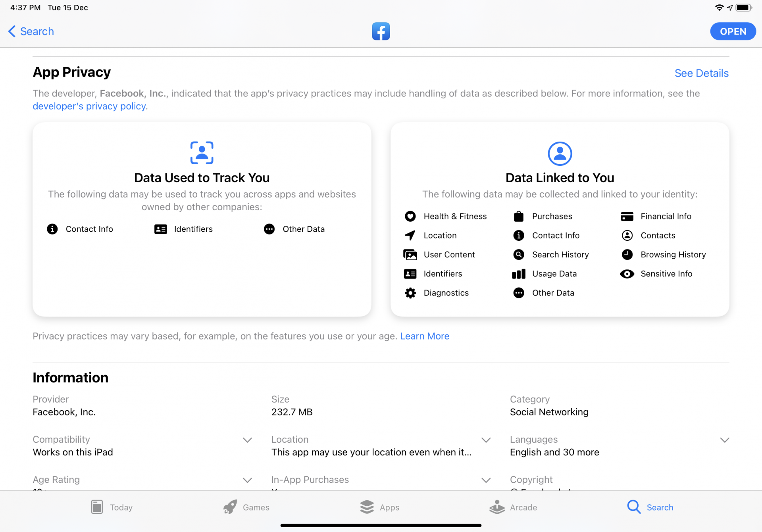The image size is (762, 532).
Task: Switch to the Games tab
Action: (x=246, y=507)
